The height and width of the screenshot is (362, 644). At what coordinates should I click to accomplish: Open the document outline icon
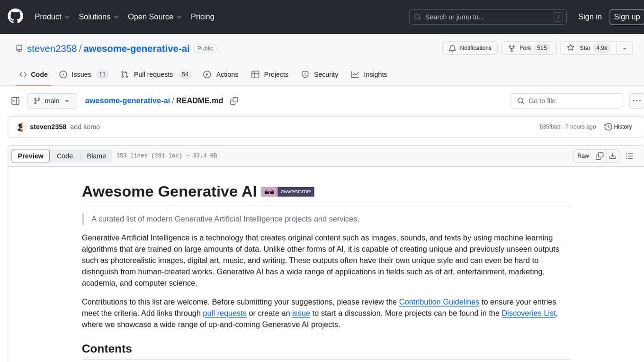tap(629, 156)
